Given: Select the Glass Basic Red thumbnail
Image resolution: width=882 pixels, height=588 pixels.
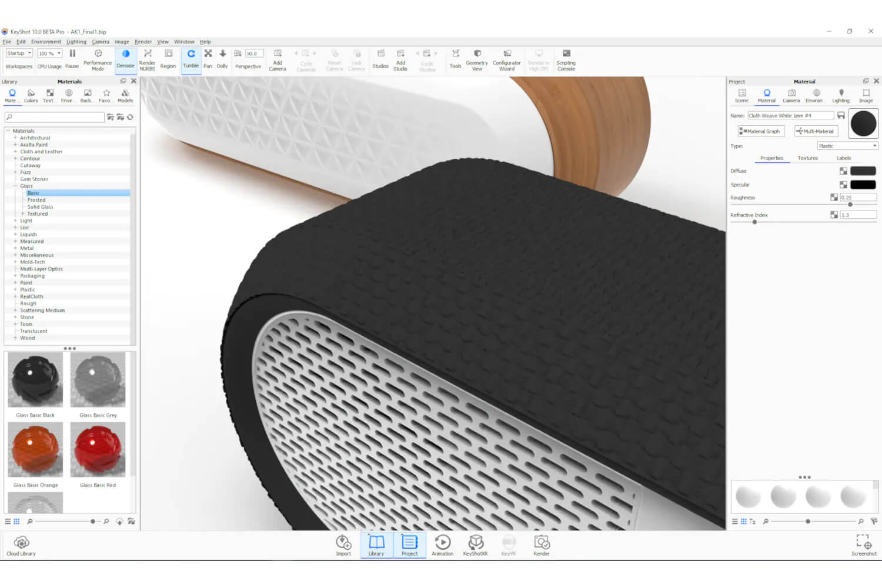Looking at the screenshot, I should [98, 450].
